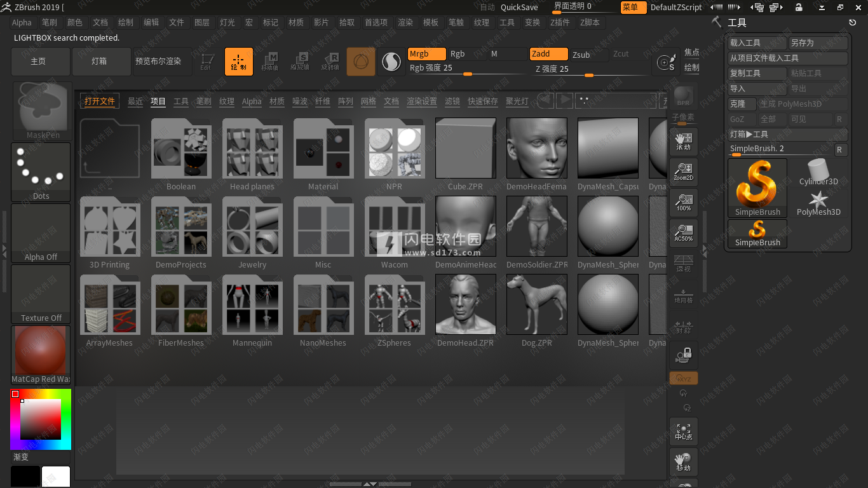Screen dimensions: 868x488
Task: Toggle the Mrgb button
Action: pos(426,54)
